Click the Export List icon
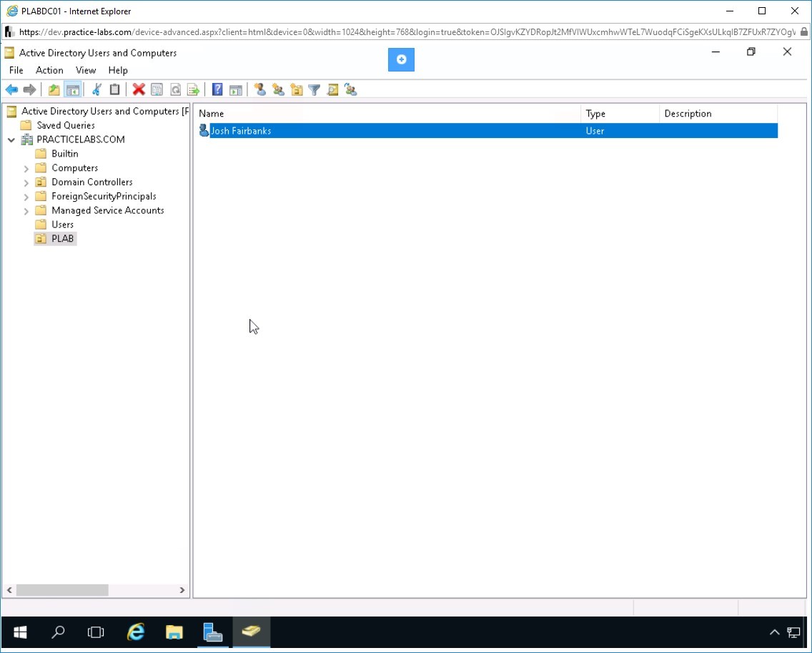The height and width of the screenshot is (653, 812). 193,89
